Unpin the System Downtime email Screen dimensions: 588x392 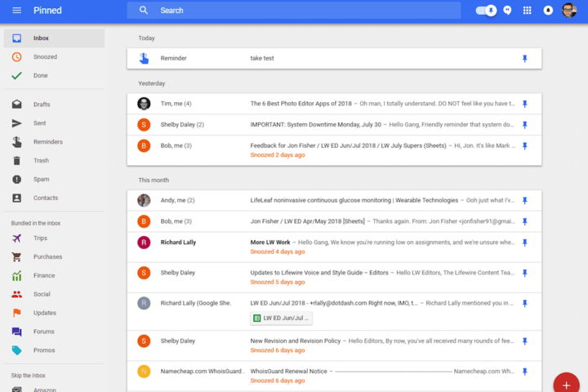(524, 125)
